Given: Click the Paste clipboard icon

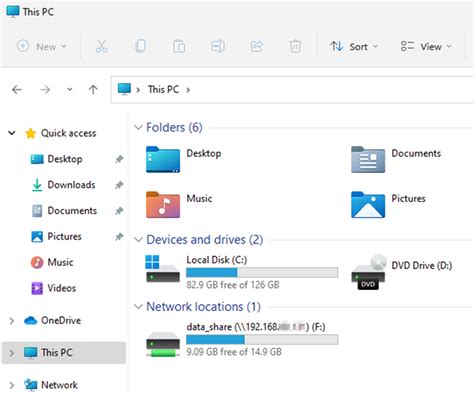Looking at the screenshot, I should (x=179, y=46).
